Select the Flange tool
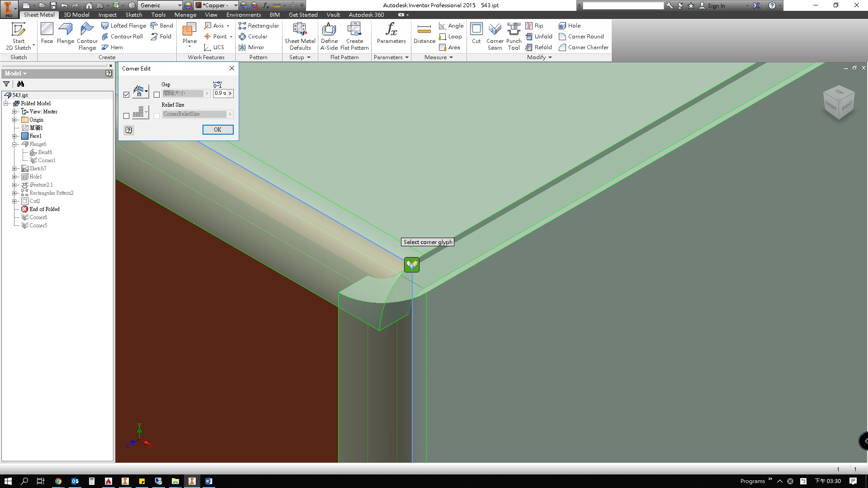Image resolution: width=868 pixels, height=488 pixels. (65, 34)
